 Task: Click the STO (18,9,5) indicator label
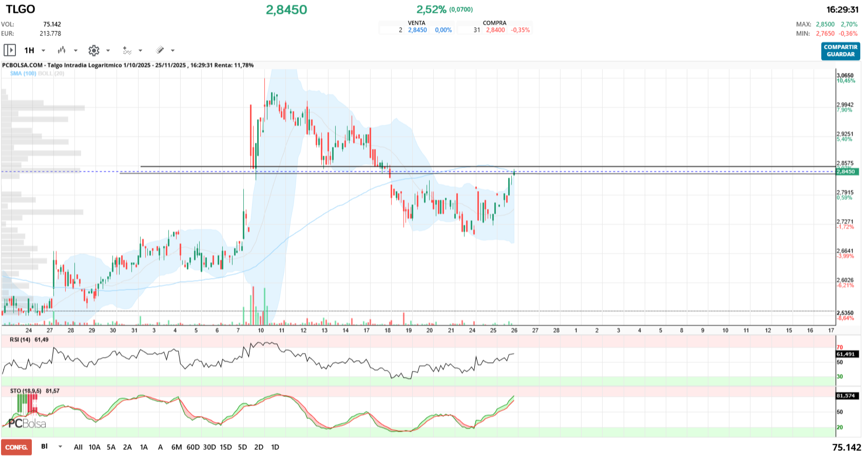coord(26,391)
